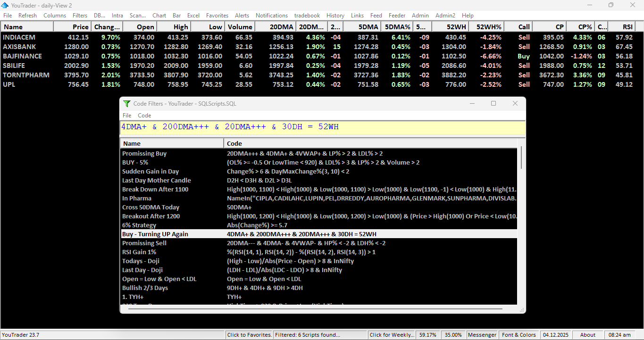Sort by the Price column header
Screen dimensions: 644x340
tap(72, 27)
